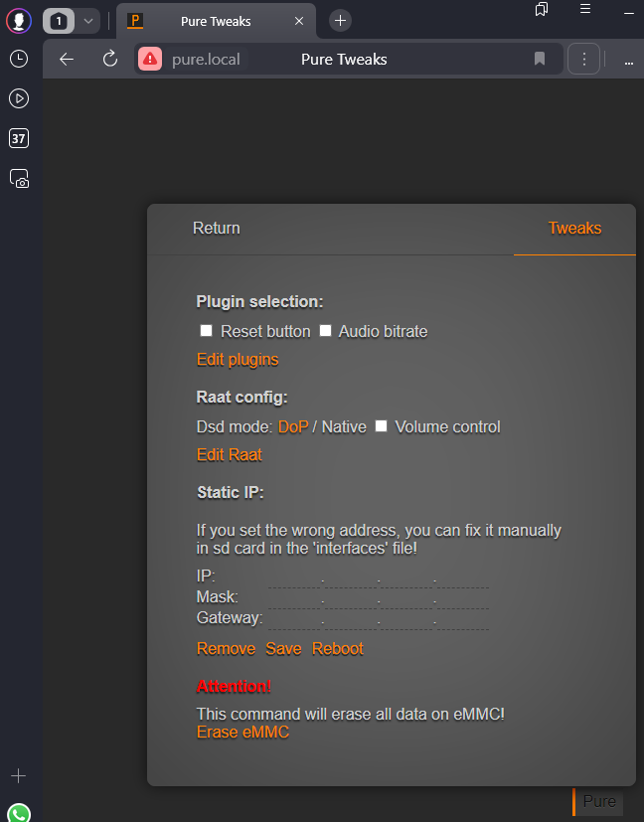Toggle the Volume control checkbox
This screenshot has width=644, height=822.
(x=382, y=426)
